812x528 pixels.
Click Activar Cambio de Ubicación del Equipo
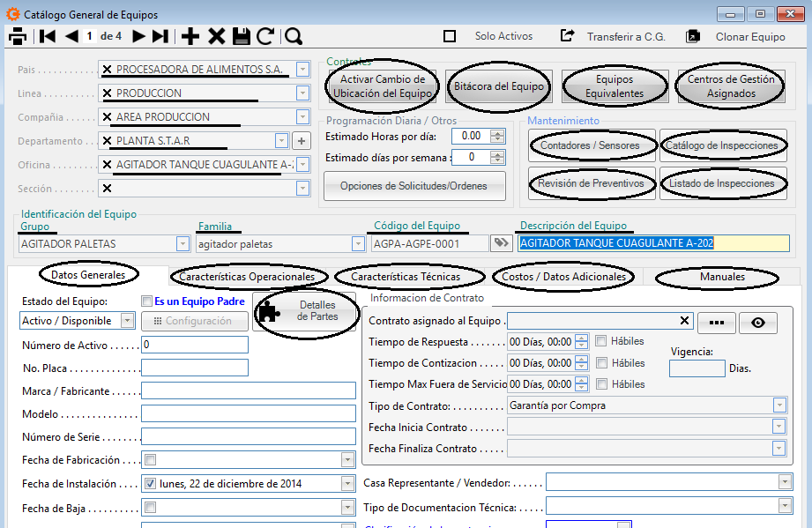pos(382,86)
